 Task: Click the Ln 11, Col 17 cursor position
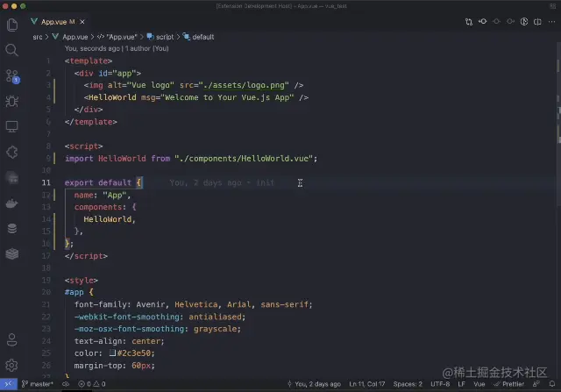click(366, 384)
